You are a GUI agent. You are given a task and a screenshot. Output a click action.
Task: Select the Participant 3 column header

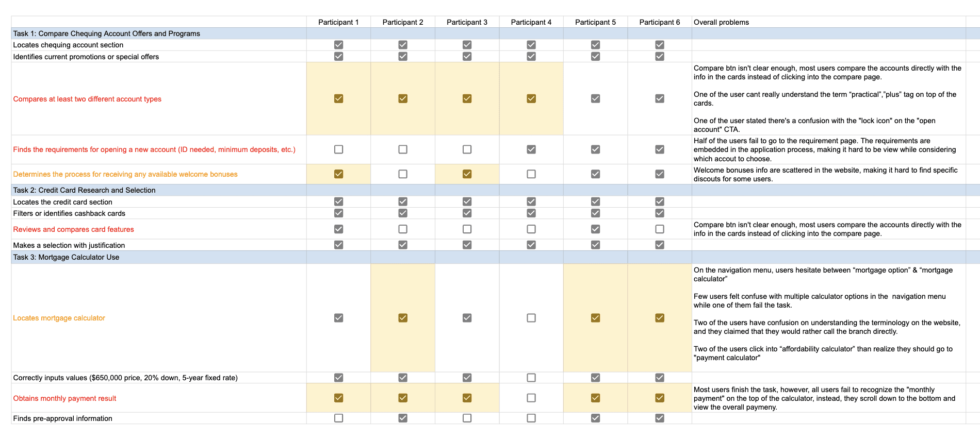point(467,22)
